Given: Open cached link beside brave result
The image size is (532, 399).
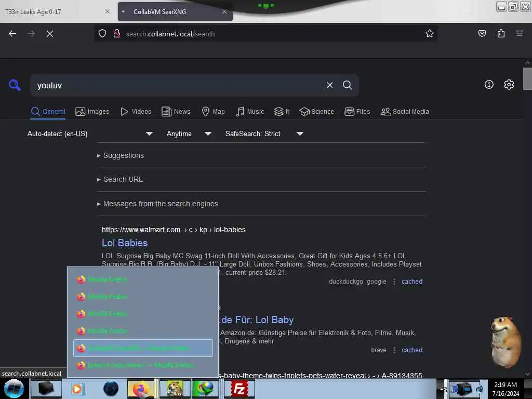Looking at the screenshot, I should (412, 350).
